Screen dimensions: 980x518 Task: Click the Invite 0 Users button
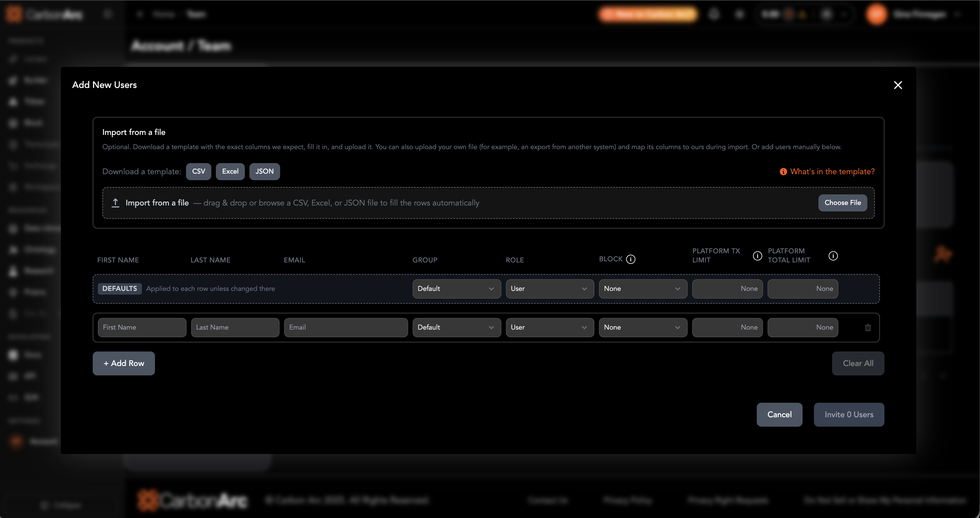[x=849, y=415]
